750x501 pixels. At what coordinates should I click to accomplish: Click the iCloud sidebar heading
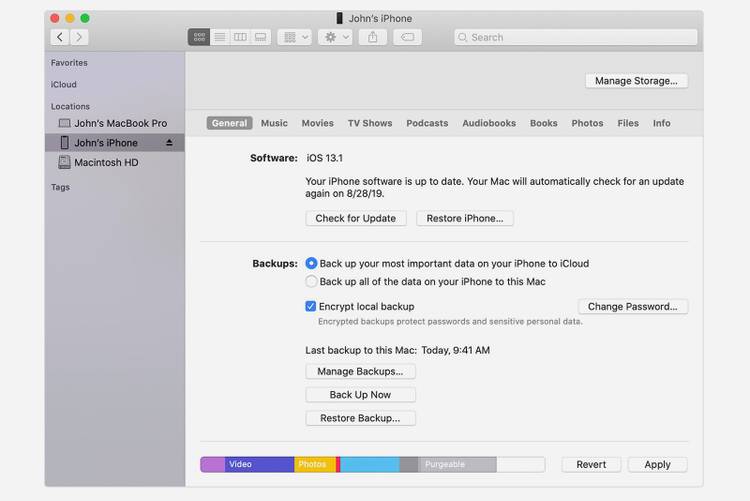tap(64, 84)
